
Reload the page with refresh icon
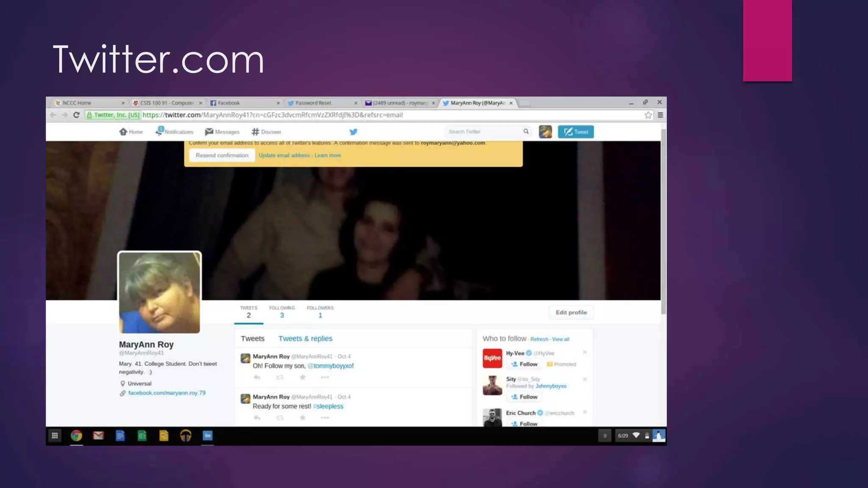coord(76,115)
